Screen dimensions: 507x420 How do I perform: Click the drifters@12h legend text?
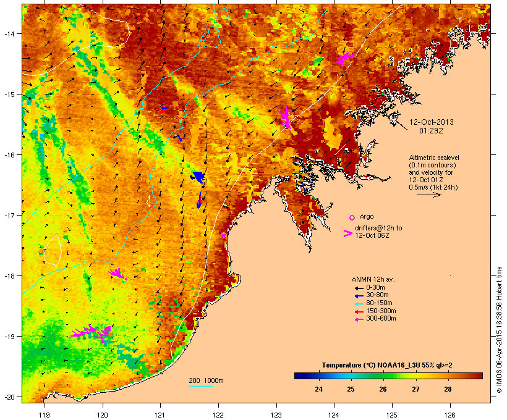click(x=378, y=232)
